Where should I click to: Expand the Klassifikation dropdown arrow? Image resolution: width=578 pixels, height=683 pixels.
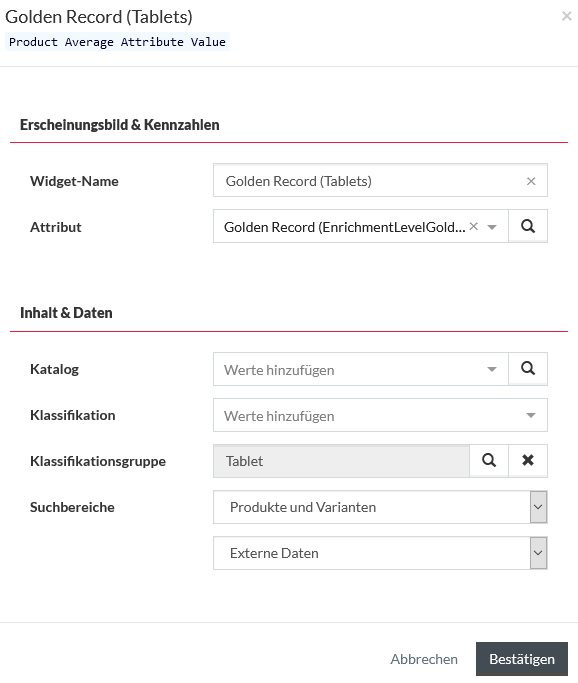coord(531,416)
